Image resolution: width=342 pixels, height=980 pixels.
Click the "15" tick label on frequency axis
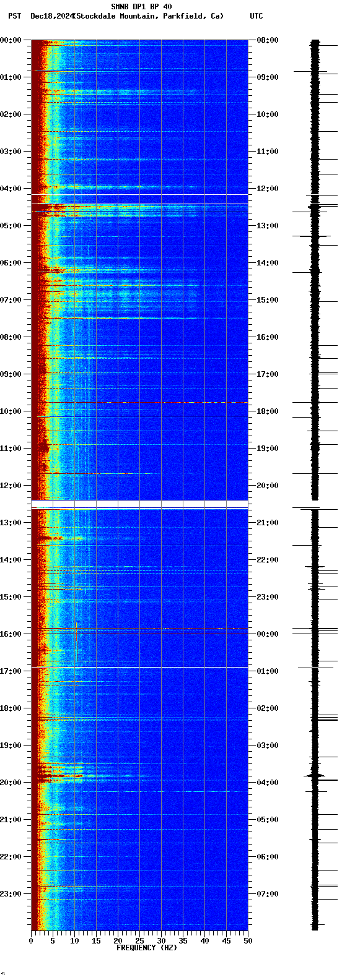pos(96,941)
